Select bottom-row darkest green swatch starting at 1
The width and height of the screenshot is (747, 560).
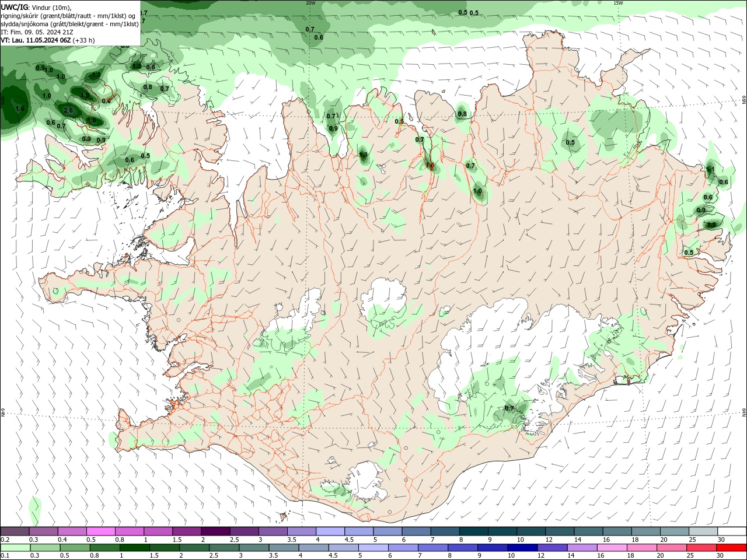135,548
